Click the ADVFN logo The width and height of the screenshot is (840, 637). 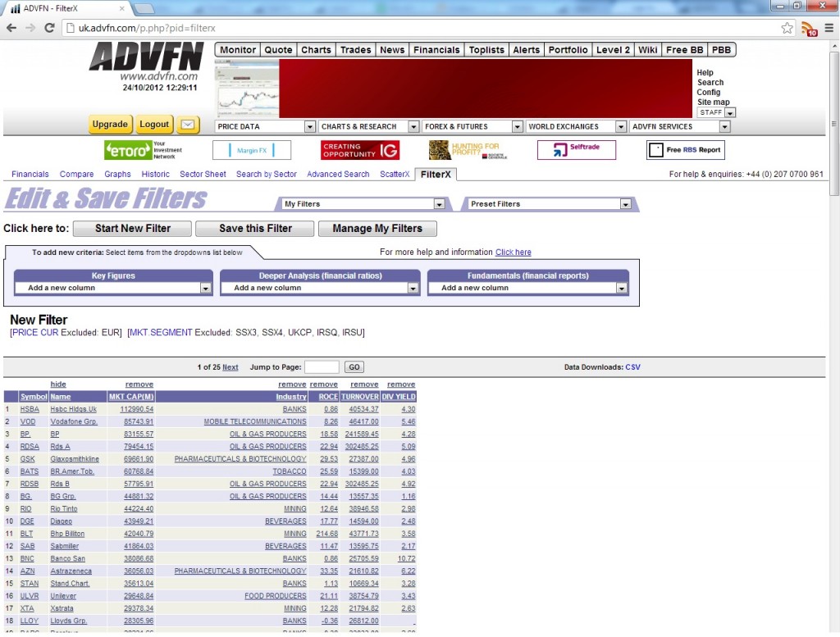click(x=146, y=57)
